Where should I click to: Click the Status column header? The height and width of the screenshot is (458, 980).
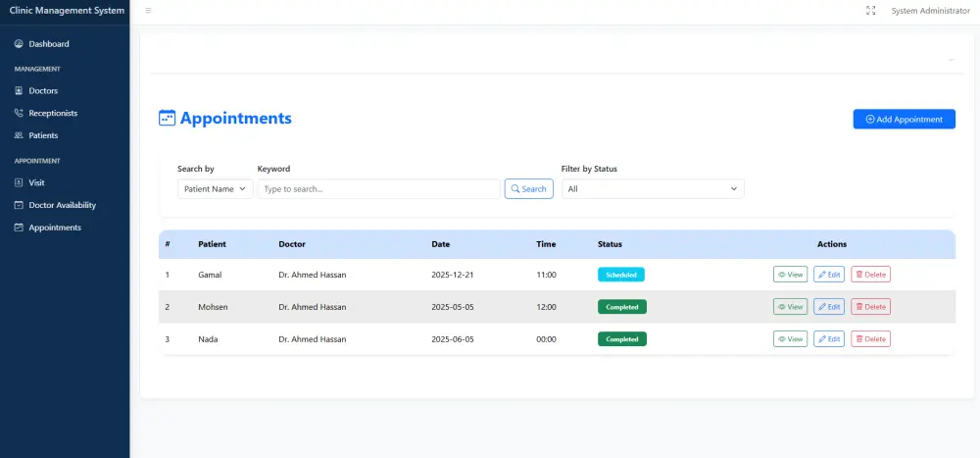pyautogui.click(x=610, y=244)
